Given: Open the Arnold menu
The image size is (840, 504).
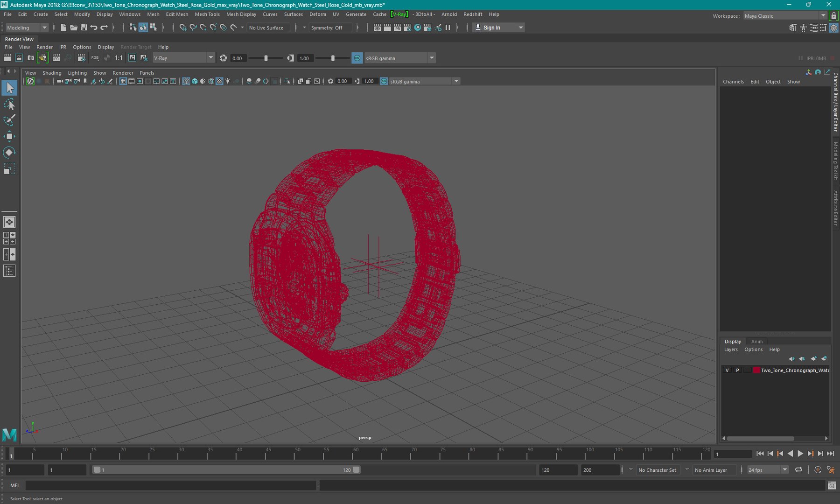Looking at the screenshot, I should click(x=449, y=14).
